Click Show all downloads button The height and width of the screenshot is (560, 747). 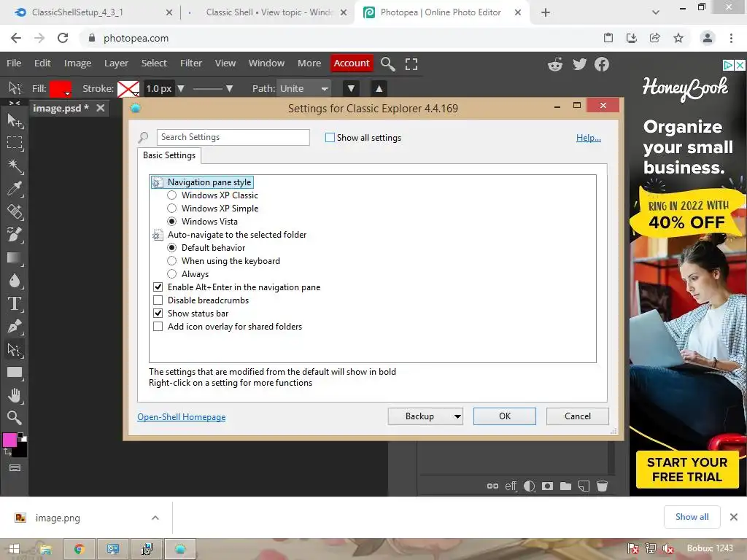tap(692, 517)
